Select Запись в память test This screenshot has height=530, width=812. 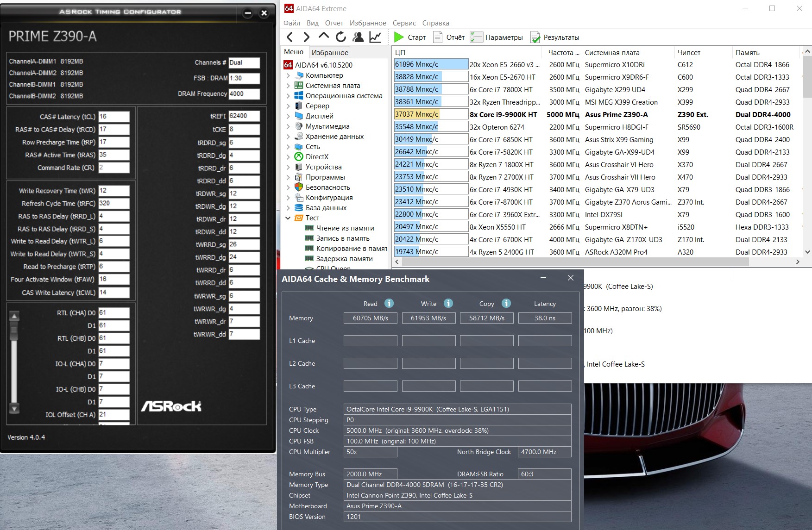[343, 238]
